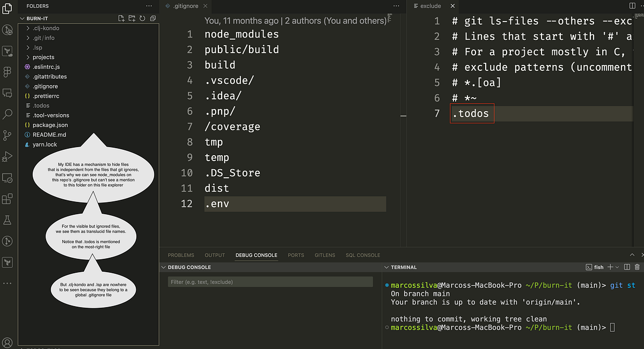
Task: Open the Source Control view
Action: point(8,135)
